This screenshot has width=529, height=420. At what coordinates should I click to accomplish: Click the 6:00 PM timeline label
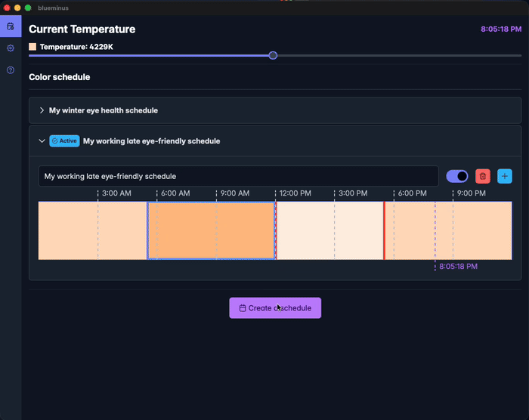[x=413, y=193]
